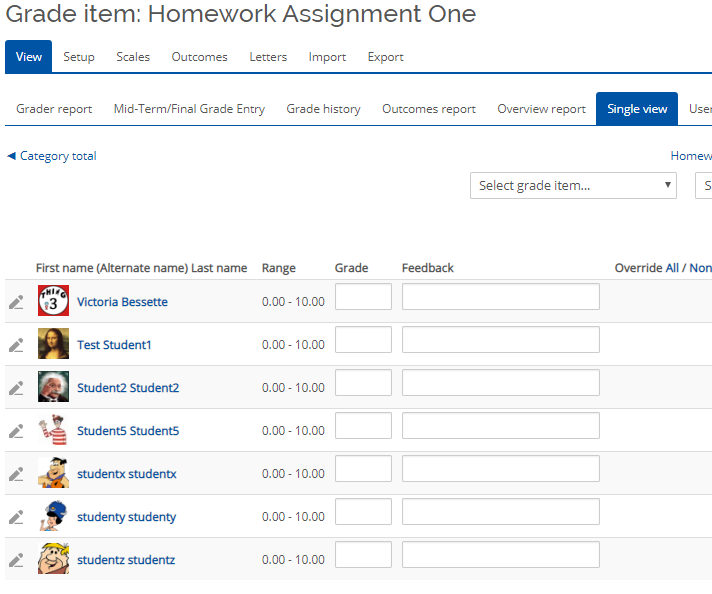Open Mid-Term/Final Grade Entry tab
This screenshot has width=712, height=594.
189,109
